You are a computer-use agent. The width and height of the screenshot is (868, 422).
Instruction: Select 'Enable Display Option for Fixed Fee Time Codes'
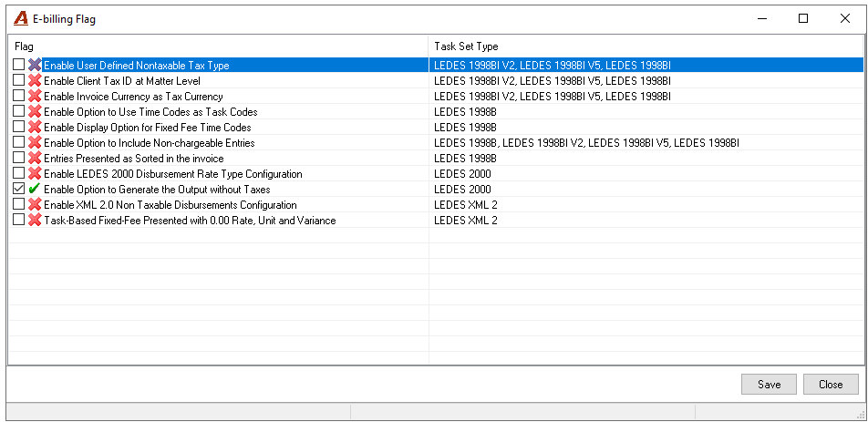(148, 128)
